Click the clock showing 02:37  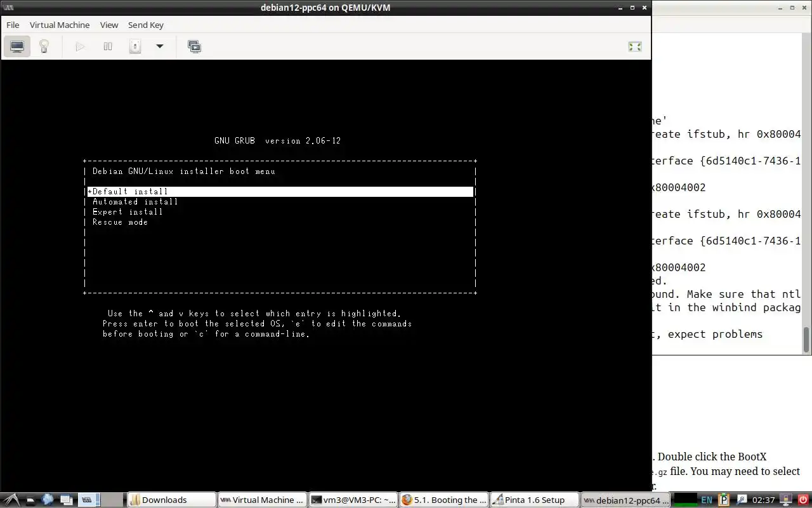click(x=763, y=500)
